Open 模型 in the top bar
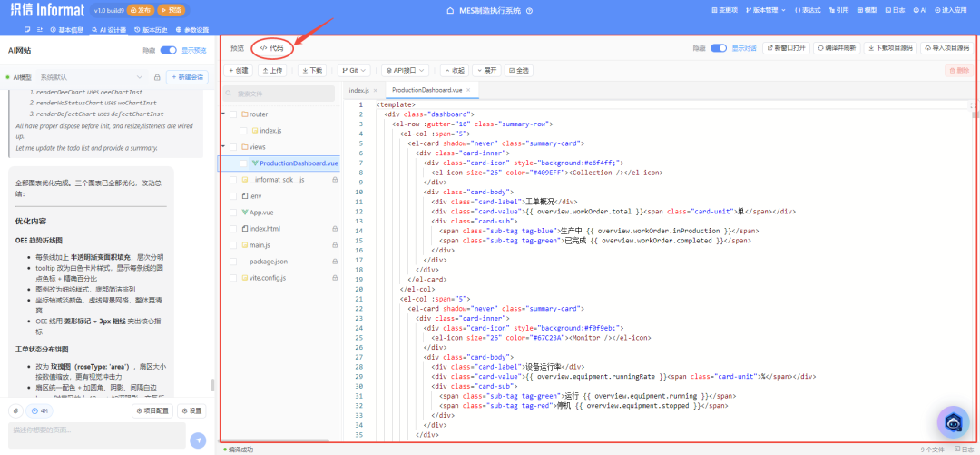980x455 pixels. pos(867,10)
